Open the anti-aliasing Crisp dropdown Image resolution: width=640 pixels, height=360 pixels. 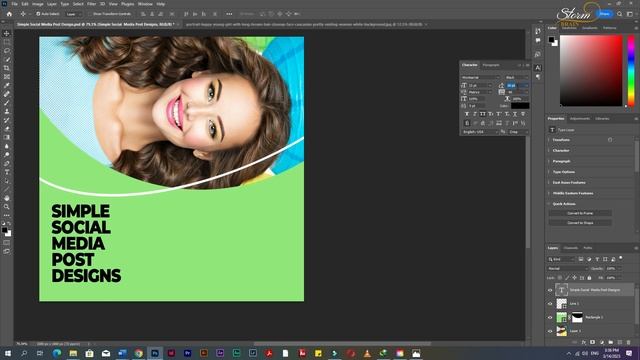tap(518, 132)
